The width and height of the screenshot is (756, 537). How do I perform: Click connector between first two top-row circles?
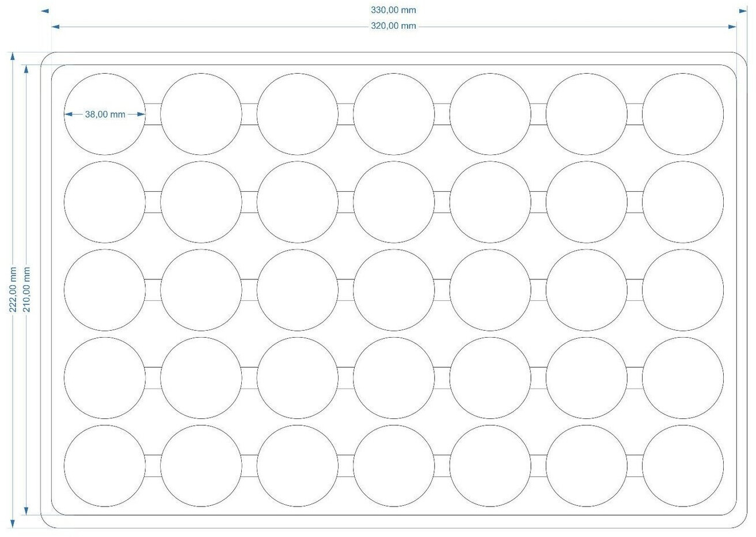[153, 114]
